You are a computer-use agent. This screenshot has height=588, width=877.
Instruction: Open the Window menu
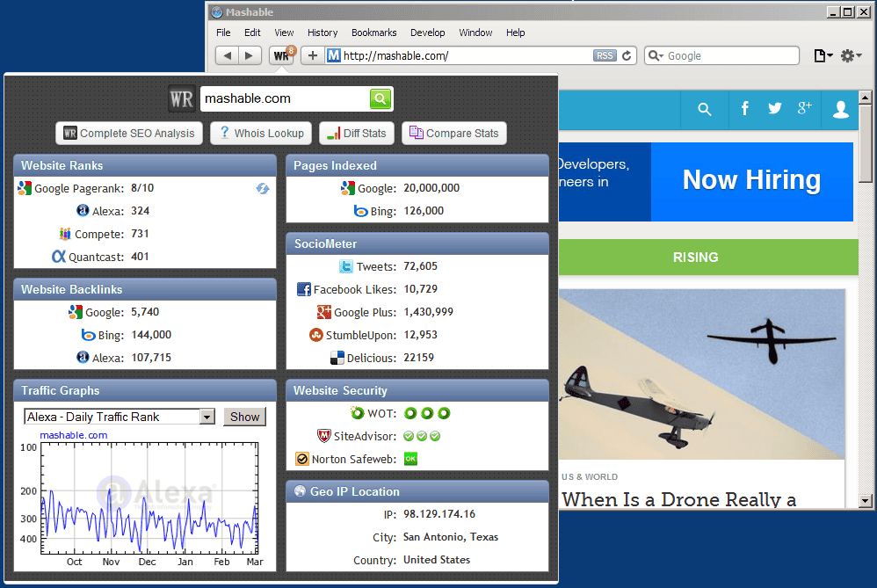[x=476, y=33]
